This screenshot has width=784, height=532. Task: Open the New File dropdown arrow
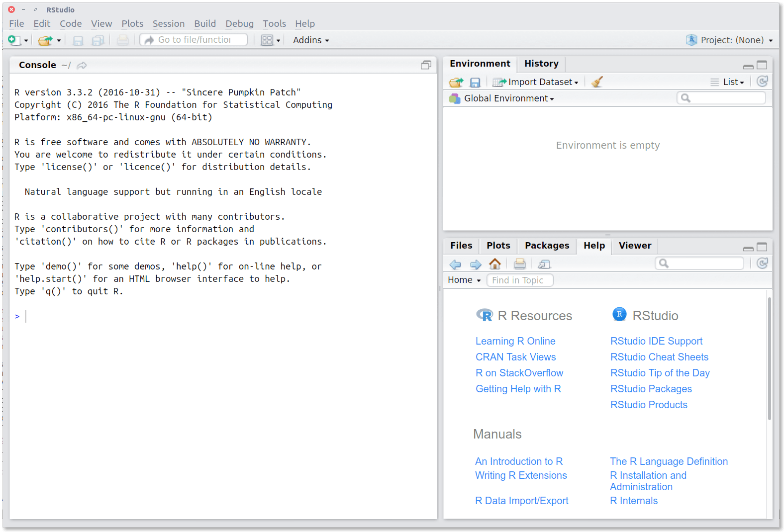click(26, 41)
